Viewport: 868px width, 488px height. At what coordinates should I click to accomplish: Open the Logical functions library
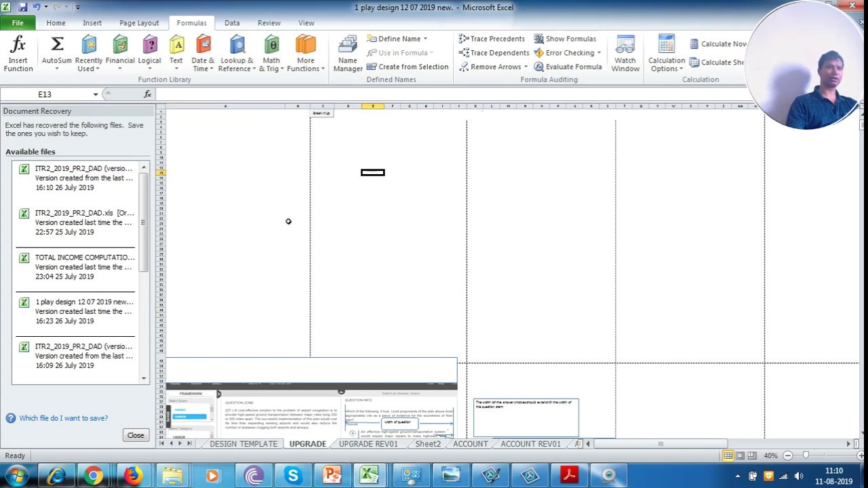point(149,54)
